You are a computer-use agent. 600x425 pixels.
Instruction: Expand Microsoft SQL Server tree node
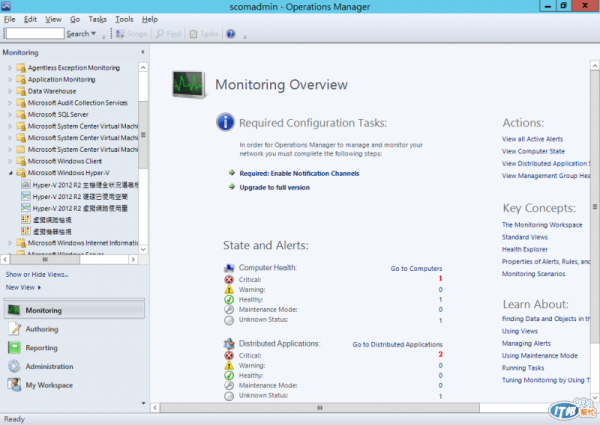coord(10,114)
